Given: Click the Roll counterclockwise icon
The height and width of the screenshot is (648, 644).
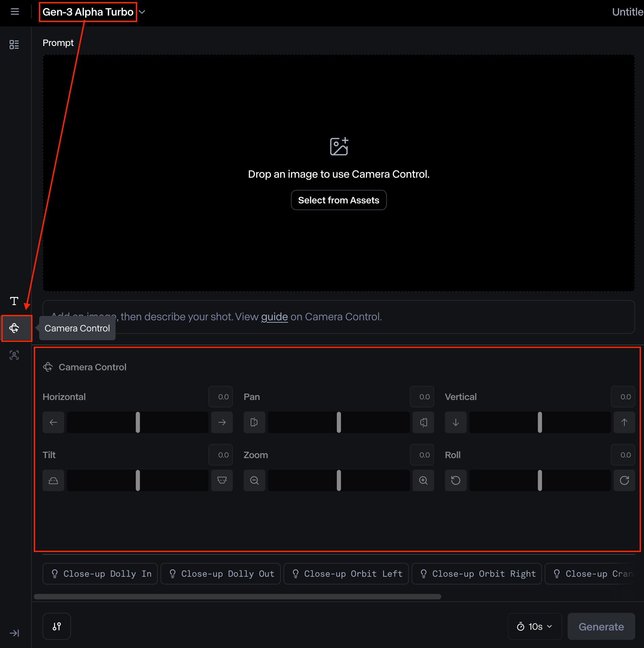Looking at the screenshot, I should click(455, 480).
